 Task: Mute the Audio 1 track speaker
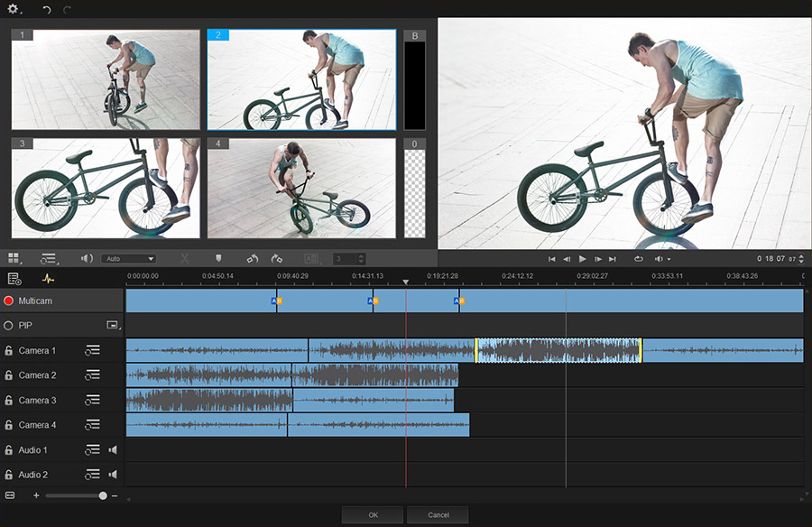(113, 449)
